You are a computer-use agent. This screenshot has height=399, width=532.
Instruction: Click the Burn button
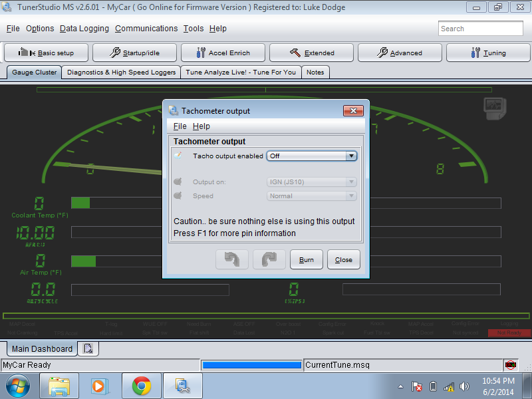click(x=307, y=259)
